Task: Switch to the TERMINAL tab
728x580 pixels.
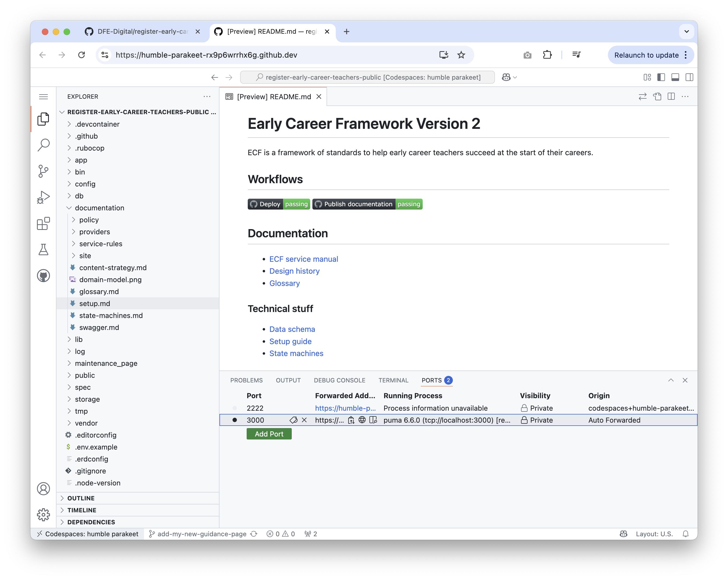Action: click(393, 380)
